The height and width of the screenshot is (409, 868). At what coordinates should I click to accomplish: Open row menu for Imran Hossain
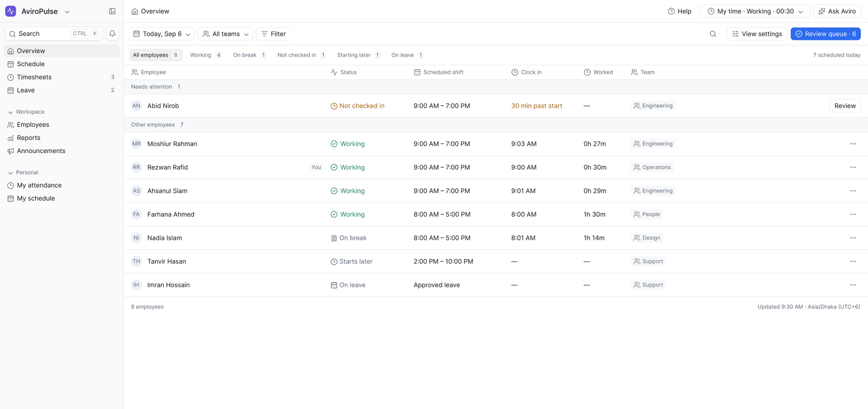click(x=853, y=285)
